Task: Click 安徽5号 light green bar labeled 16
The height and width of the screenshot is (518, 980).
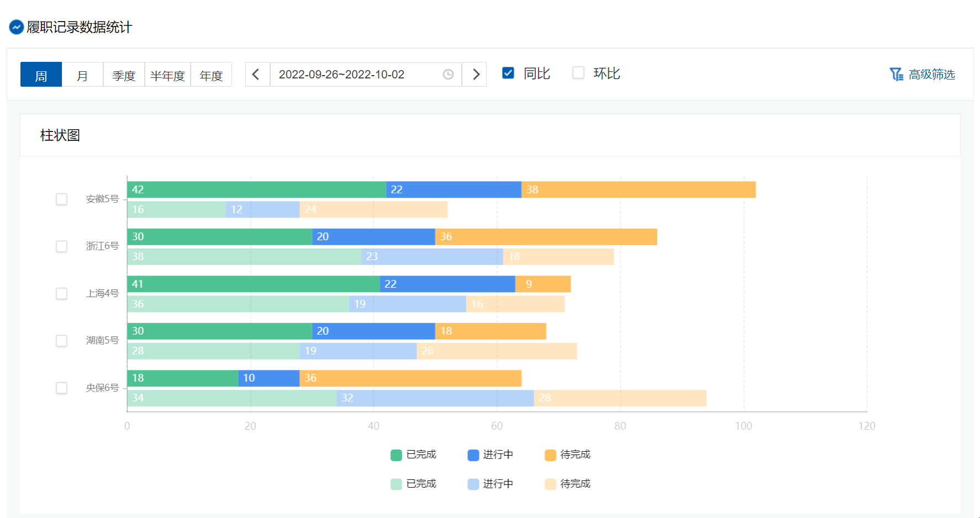Action: tap(176, 209)
